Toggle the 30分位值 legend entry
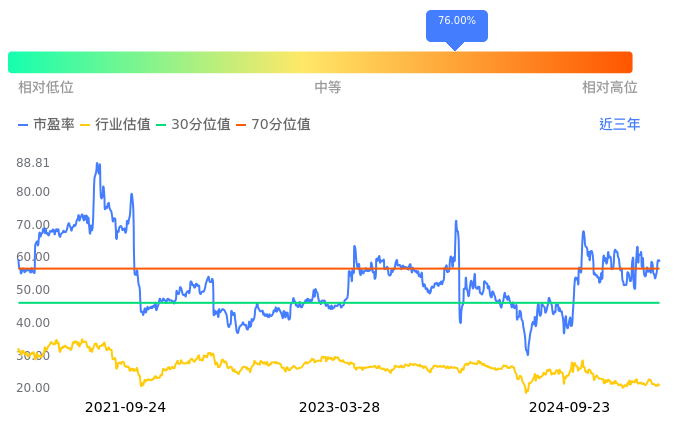 pyautogui.click(x=193, y=125)
